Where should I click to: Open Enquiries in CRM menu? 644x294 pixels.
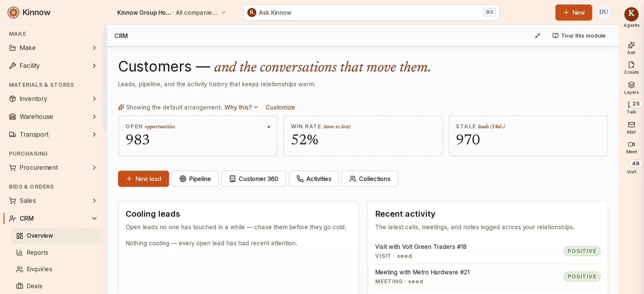[39, 269]
